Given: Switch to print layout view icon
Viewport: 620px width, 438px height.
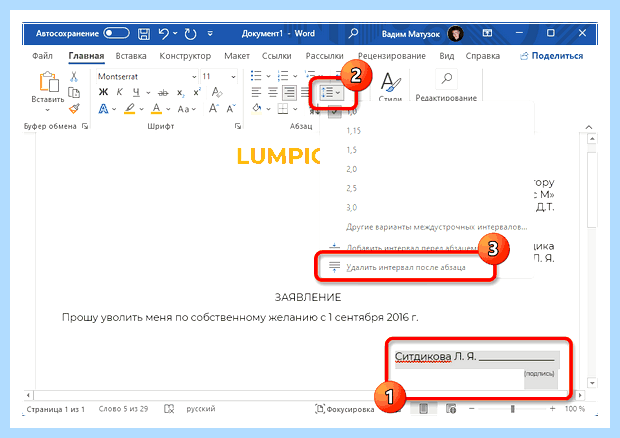Looking at the screenshot, I should 423,408.
